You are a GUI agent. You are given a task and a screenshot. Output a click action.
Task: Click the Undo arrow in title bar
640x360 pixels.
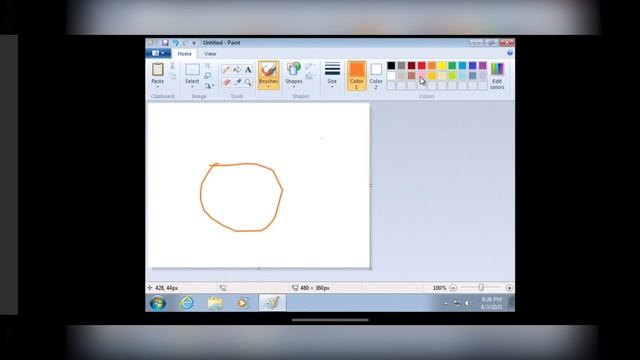176,43
